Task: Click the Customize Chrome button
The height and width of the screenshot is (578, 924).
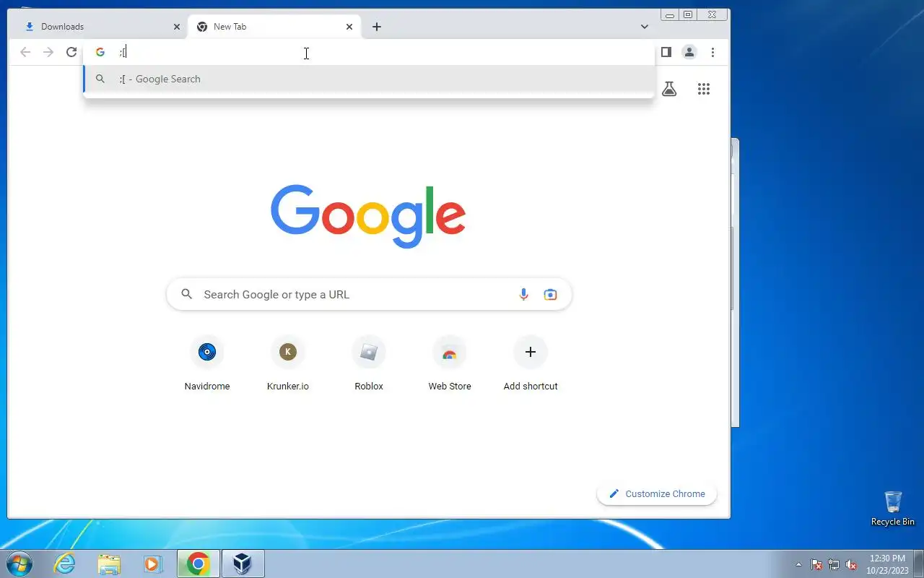Action: 657,493
